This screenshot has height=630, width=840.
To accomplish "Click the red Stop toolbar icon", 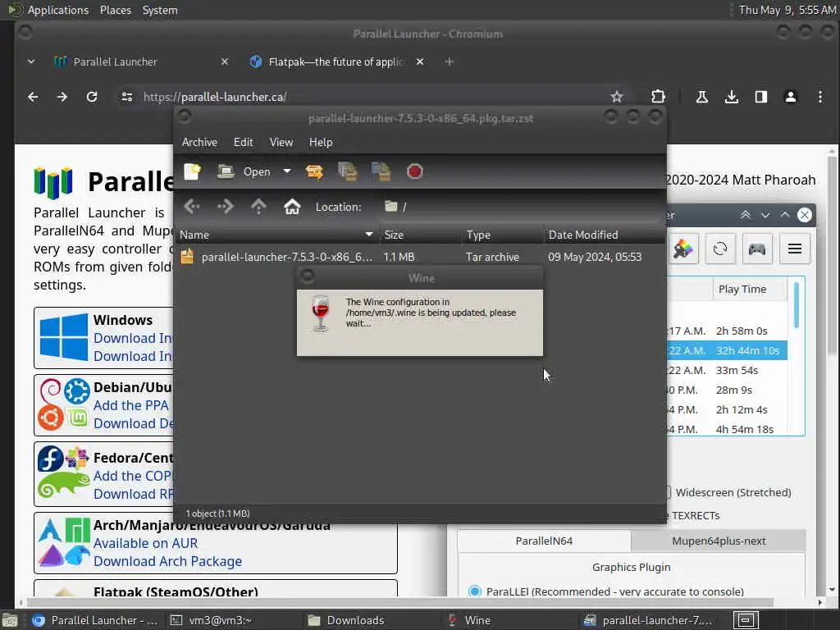I will [x=414, y=171].
